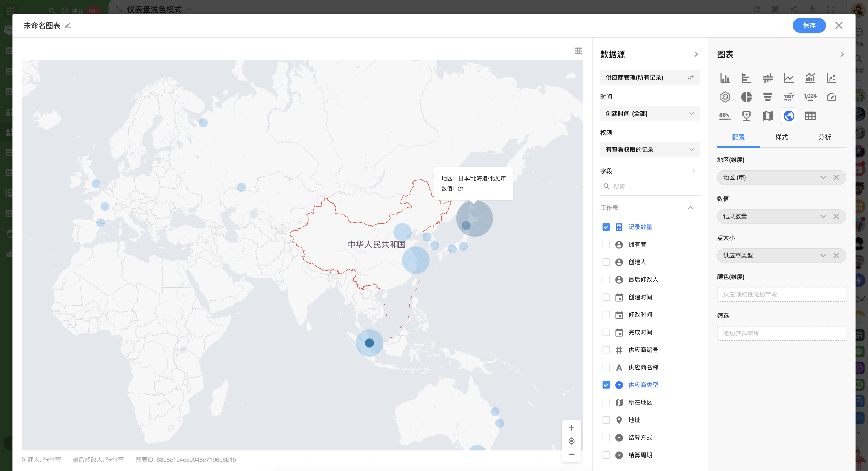Image resolution: width=868 pixels, height=471 pixels.
Task: Open the 有查看权限的记录 permission dropdown
Action: coord(650,150)
